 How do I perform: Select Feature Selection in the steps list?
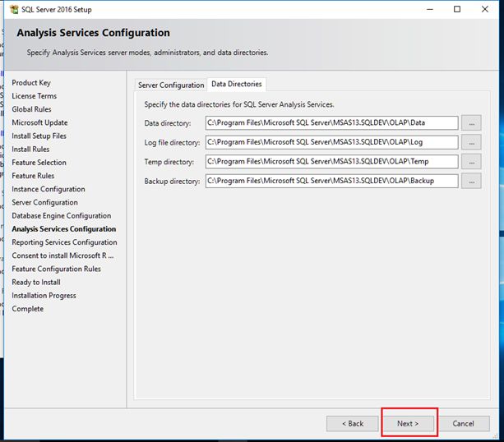[39, 163]
